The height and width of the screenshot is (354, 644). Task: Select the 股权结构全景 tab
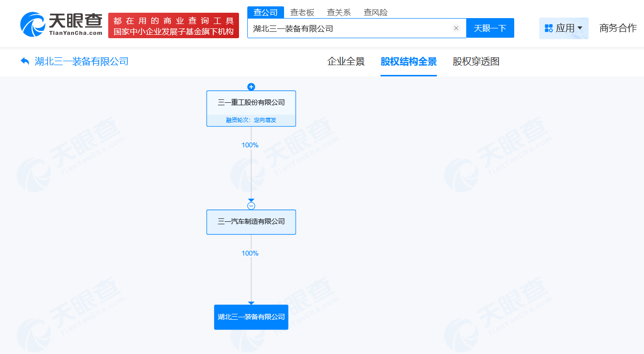coord(408,62)
